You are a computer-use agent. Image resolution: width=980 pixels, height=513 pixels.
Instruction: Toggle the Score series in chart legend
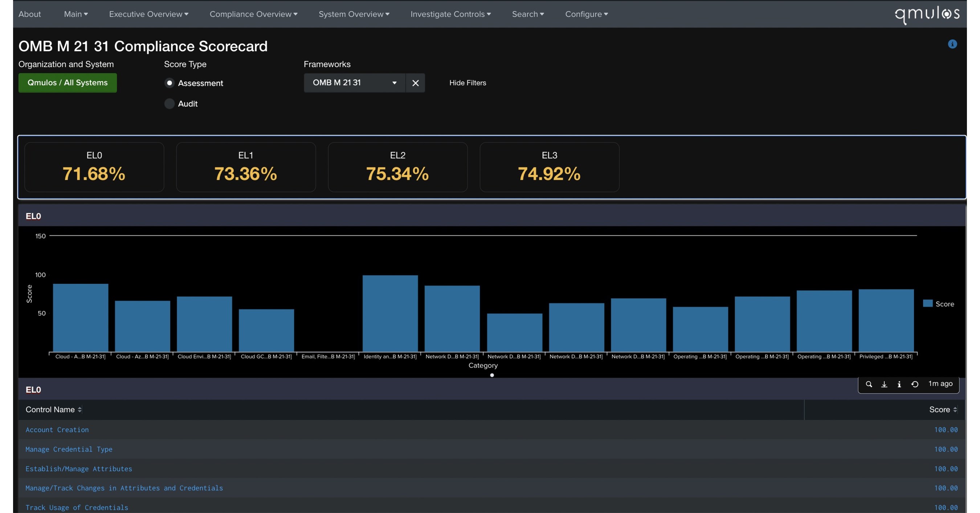(938, 303)
